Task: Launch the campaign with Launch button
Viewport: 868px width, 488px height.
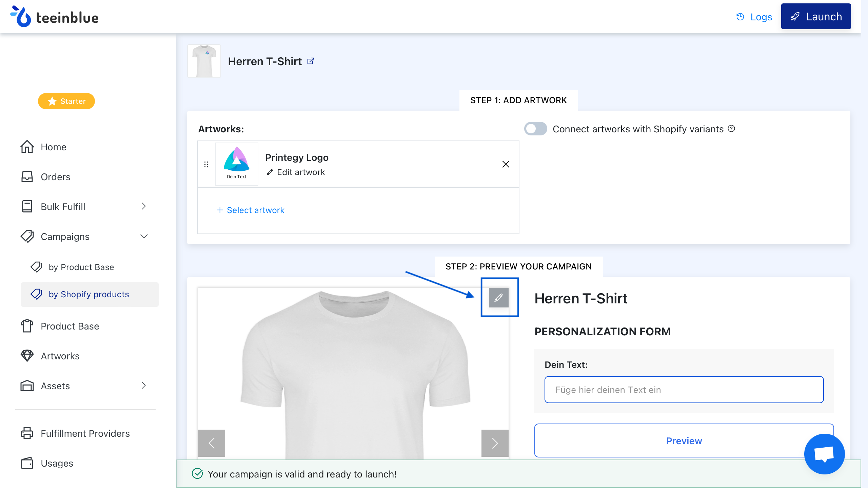Action: point(816,16)
